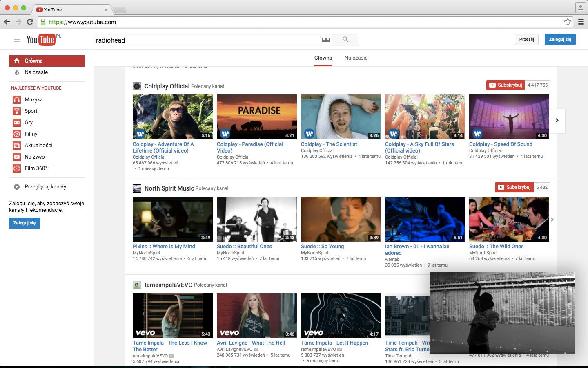The width and height of the screenshot is (588, 368).
Task: Click Zaloguj się in the sidebar
Action: click(x=24, y=223)
